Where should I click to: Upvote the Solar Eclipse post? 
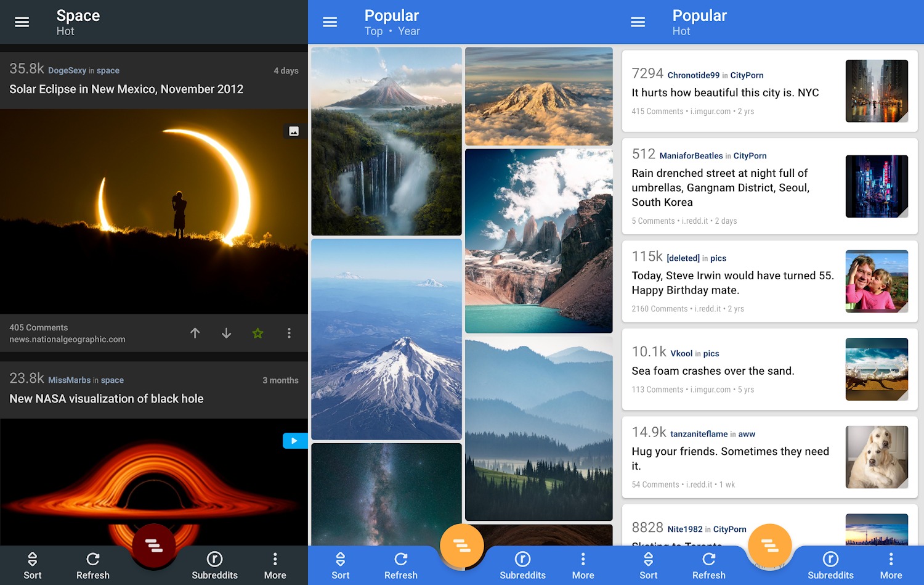tap(195, 333)
